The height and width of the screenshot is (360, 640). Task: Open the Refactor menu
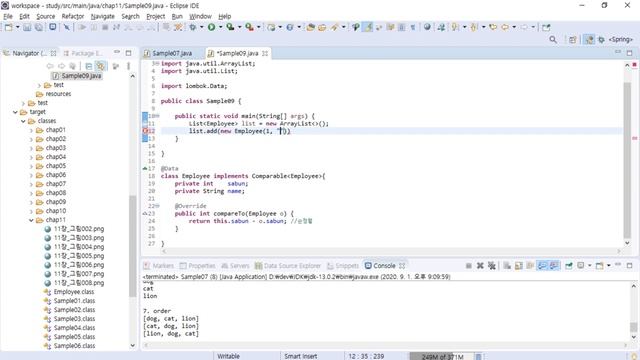click(x=73, y=16)
